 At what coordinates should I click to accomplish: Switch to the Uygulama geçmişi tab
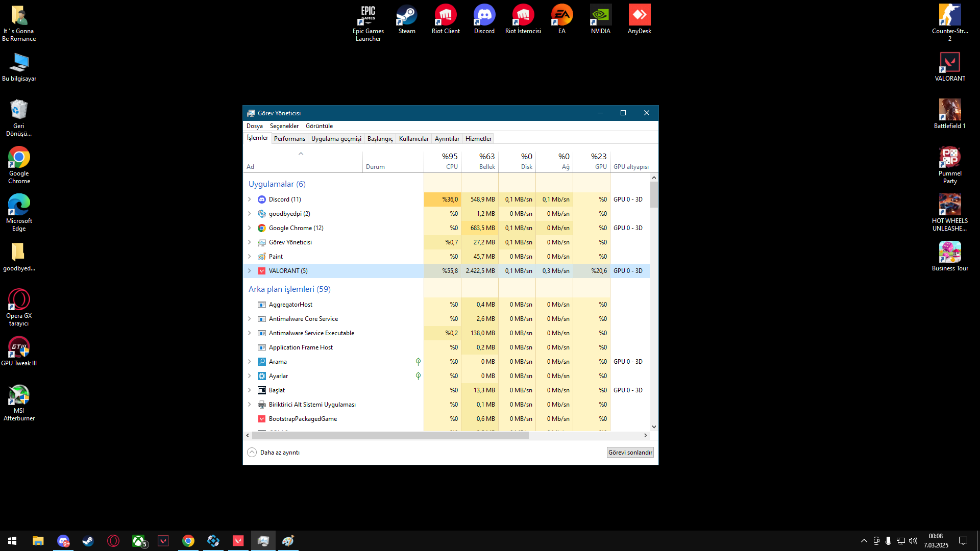[336, 139]
